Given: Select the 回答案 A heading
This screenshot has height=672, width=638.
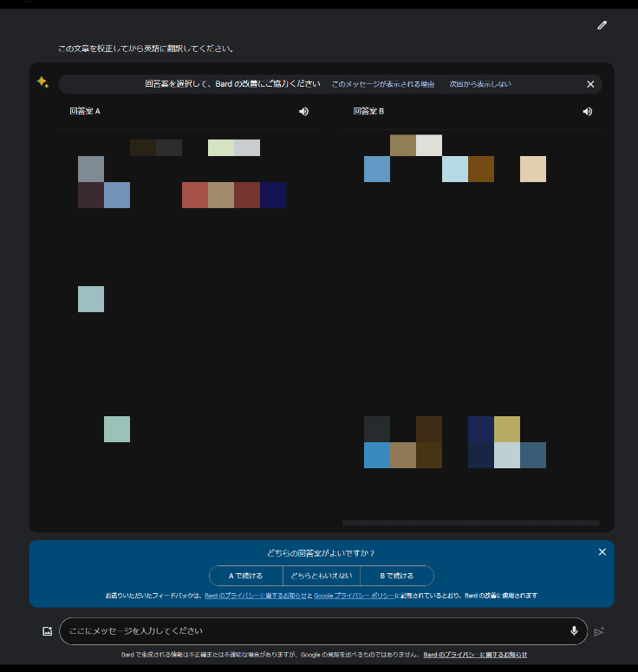Looking at the screenshot, I should pyautogui.click(x=85, y=111).
